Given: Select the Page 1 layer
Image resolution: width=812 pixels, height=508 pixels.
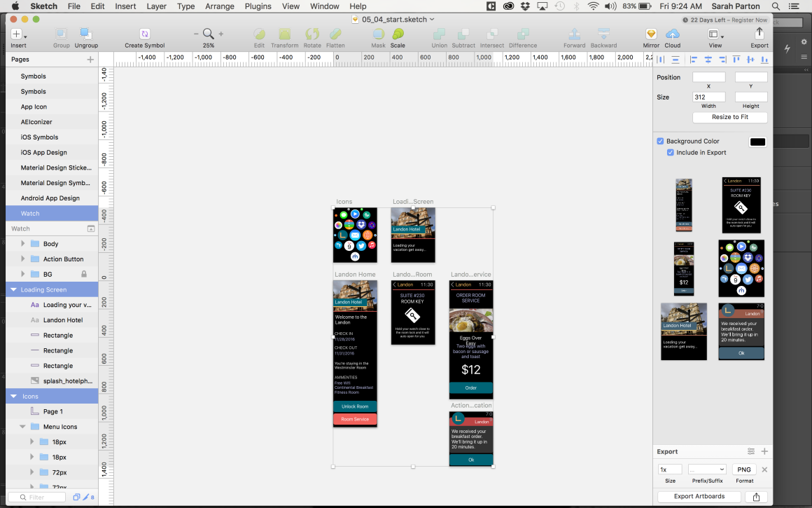Looking at the screenshot, I should coord(52,411).
